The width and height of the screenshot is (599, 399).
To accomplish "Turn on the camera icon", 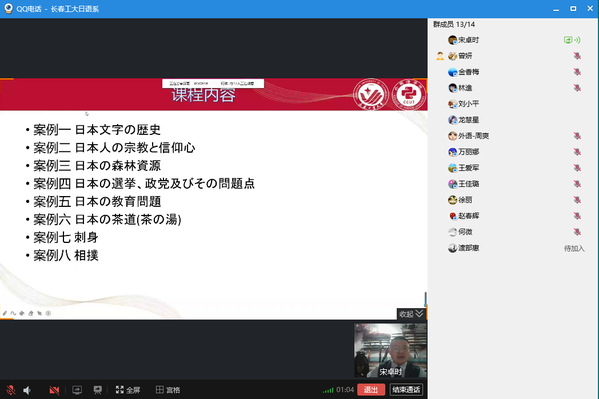I will (x=54, y=390).
